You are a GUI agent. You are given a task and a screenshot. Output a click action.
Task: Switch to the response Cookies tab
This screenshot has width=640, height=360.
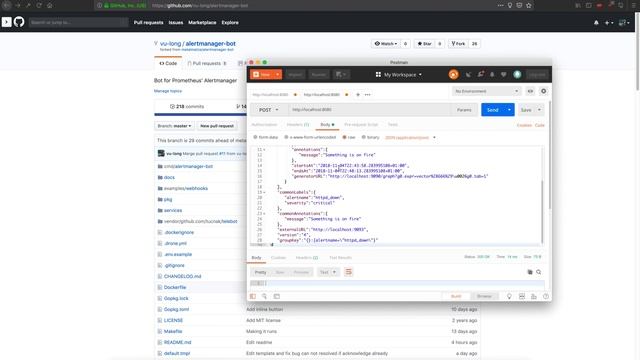pyautogui.click(x=278, y=258)
